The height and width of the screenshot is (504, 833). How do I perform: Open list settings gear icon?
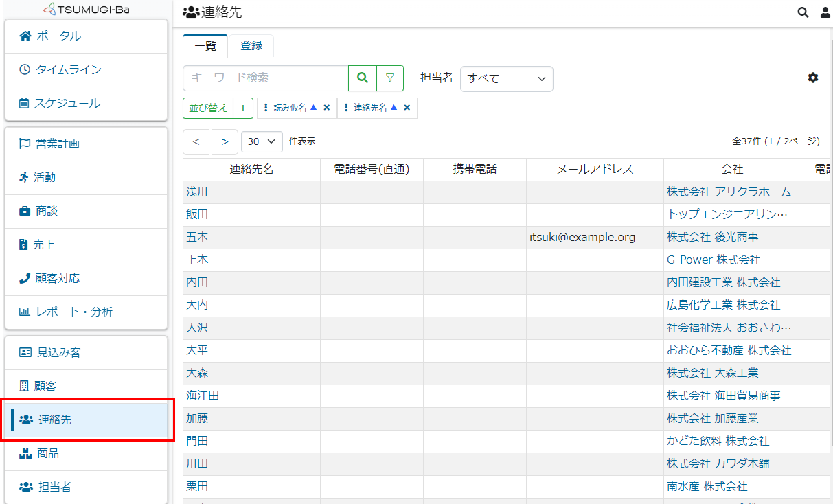click(x=813, y=78)
